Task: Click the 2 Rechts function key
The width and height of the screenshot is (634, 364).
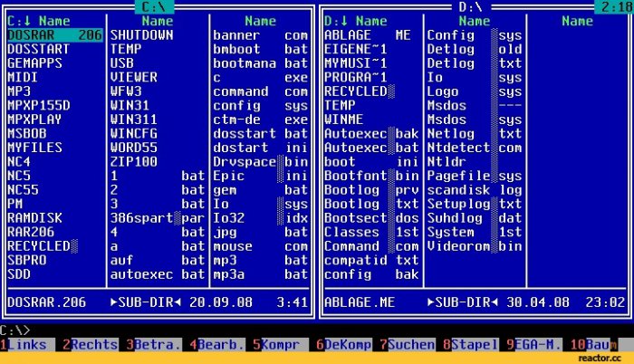Action: 91,345
